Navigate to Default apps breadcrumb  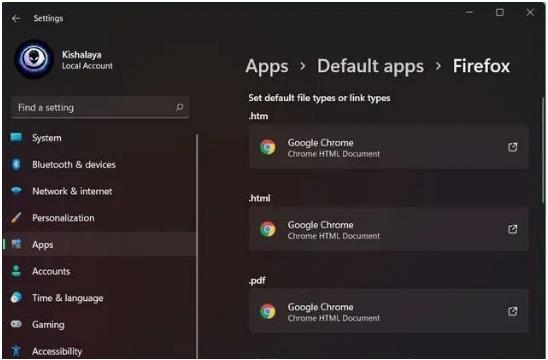[x=370, y=66]
